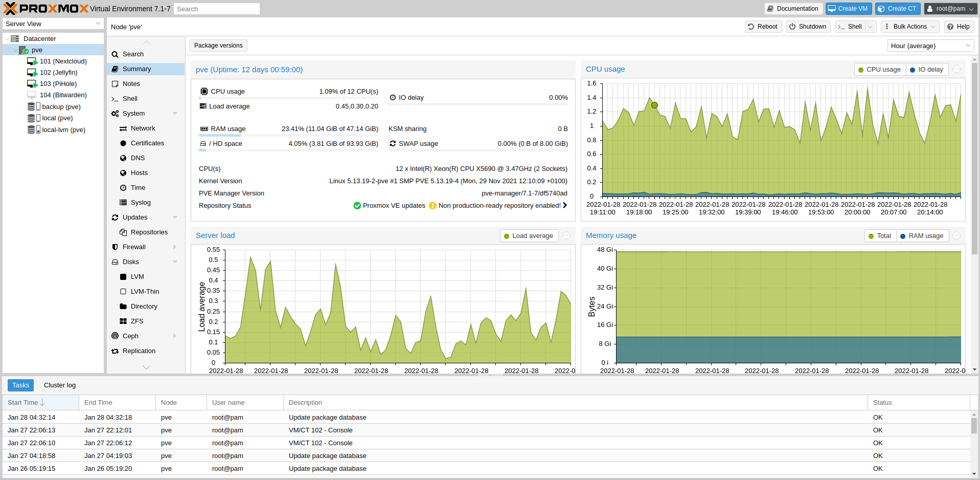Click the Create VM button
980x480 pixels.
pos(848,9)
